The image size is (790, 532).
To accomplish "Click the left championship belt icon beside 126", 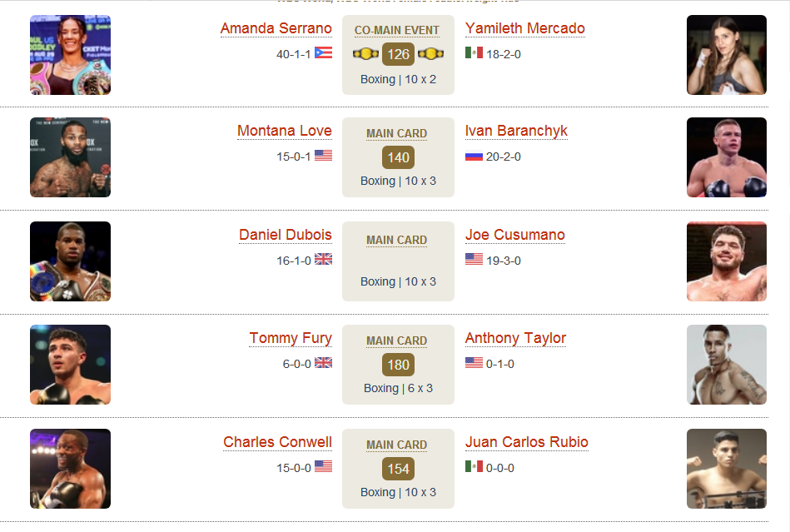I will click(365, 53).
